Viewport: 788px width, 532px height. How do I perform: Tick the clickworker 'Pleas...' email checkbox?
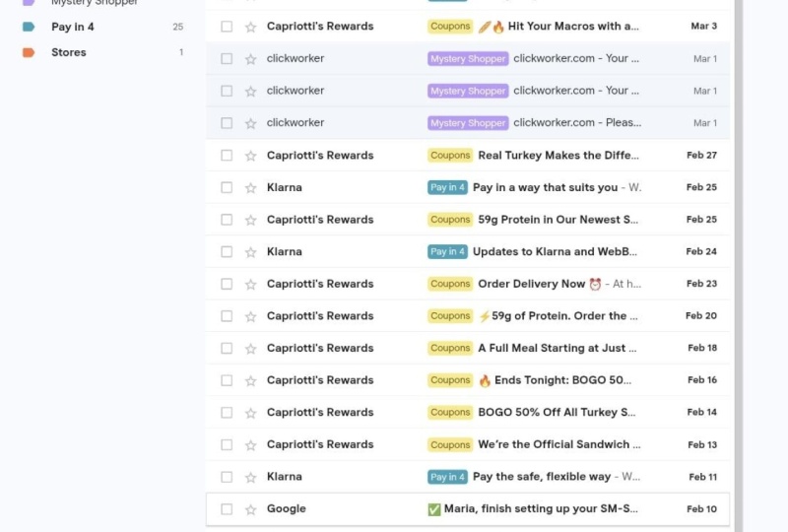[227, 123]
